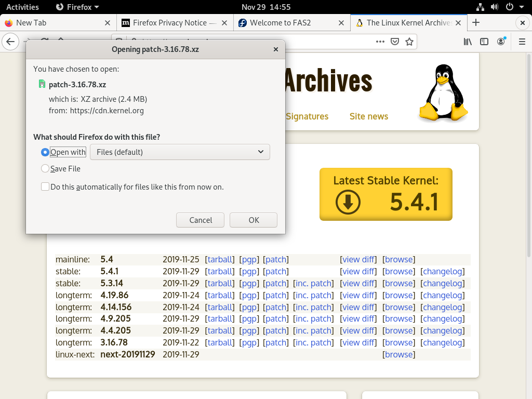The width and height of the screenshot is (532, 399).
Task: Switch to the New Tab tab
Action: [x=58, y=23]
